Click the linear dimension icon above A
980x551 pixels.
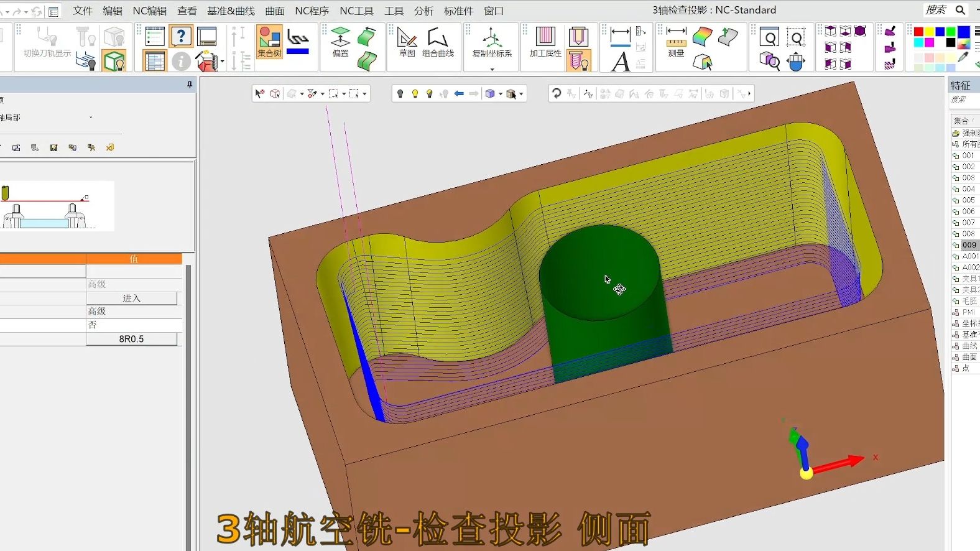click(x=620, y=36)
